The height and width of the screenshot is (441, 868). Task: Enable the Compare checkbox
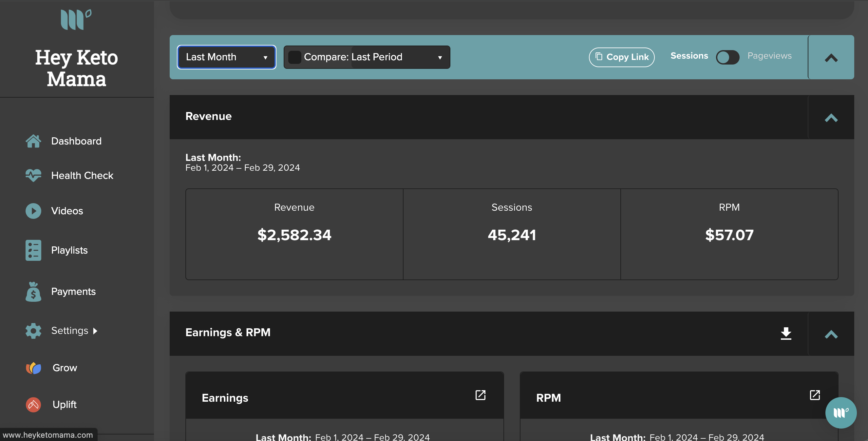(294, 57)
